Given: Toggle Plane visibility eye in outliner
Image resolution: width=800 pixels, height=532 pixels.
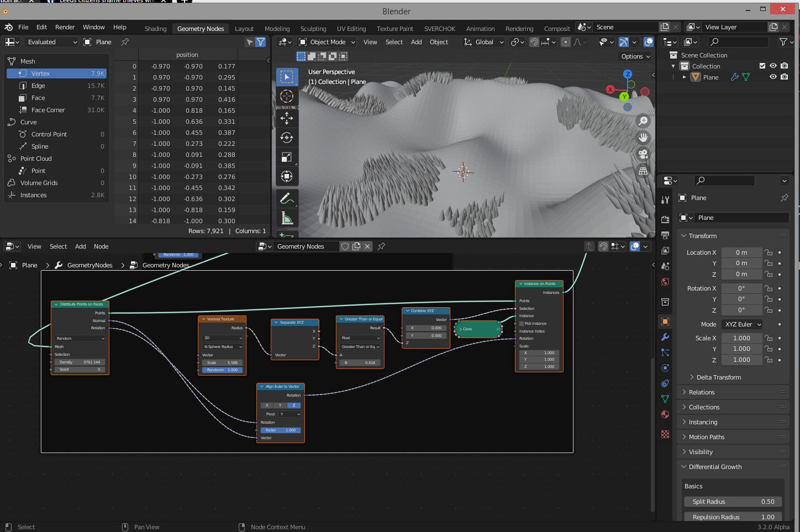Looking at the screenshot, I should coord(773,77).
